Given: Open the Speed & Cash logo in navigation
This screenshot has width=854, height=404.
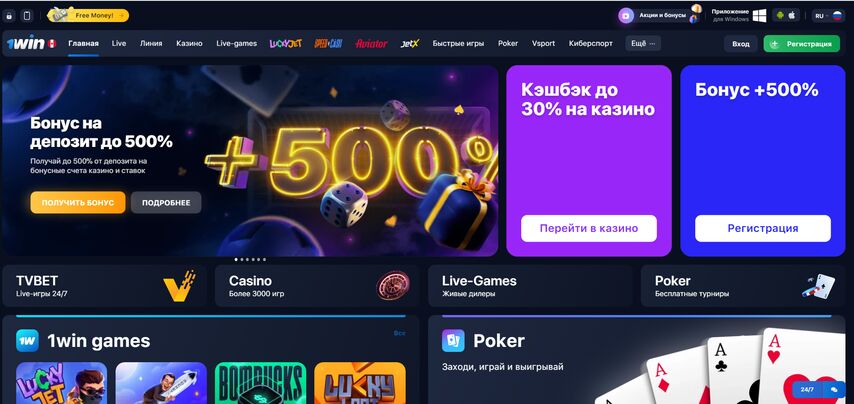Looking at the screenshot, I should pos(328,44).
